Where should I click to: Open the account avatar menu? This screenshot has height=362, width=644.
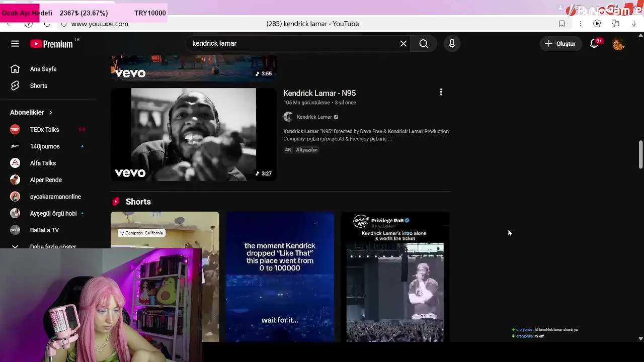[x=618, y=44]
